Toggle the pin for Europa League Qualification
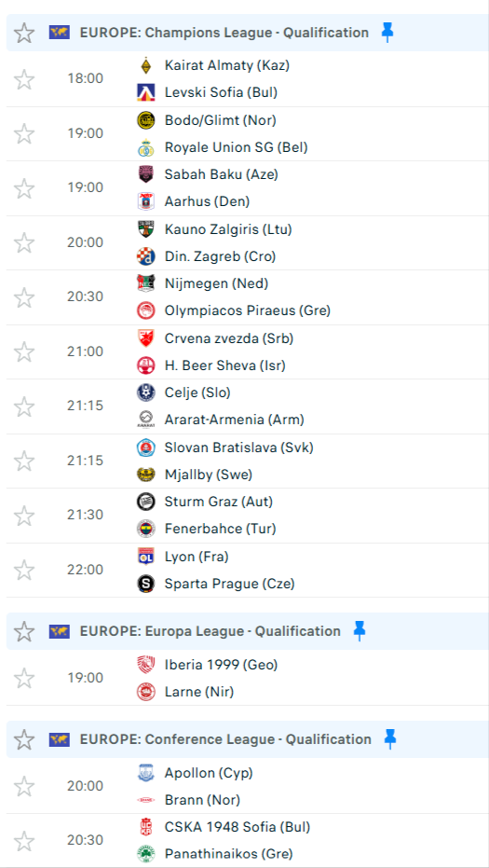Viewport: 489px width, 868px height. click(x=360, y=631)
